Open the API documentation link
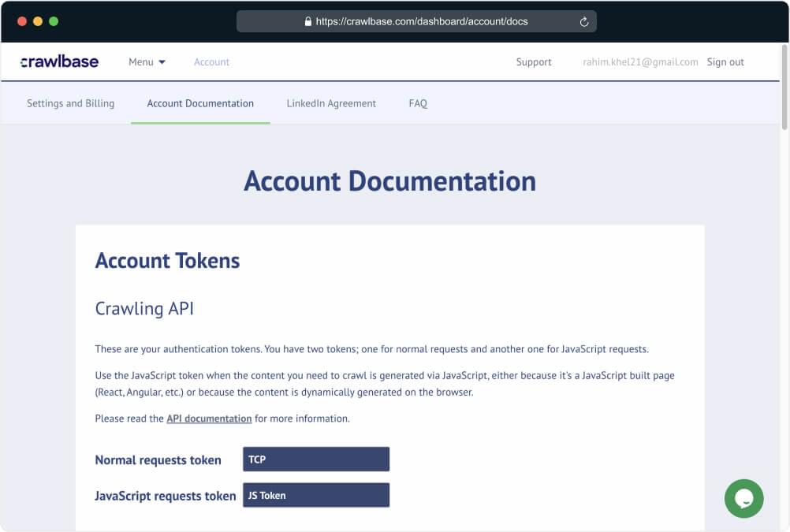The width and height of the screenshot is (790, 532). (x=208, y=419)
